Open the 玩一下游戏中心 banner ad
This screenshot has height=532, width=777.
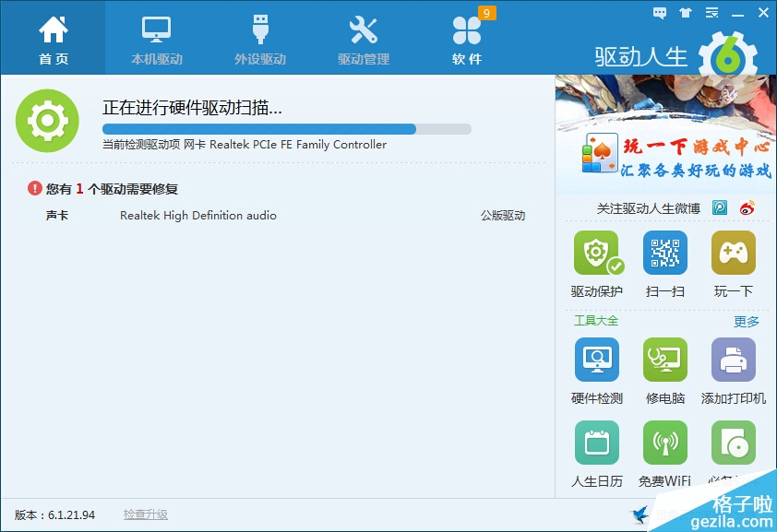click(x=665, y=134)
